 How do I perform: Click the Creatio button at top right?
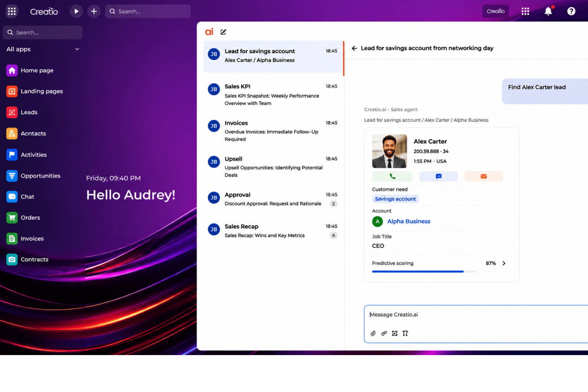495,11
